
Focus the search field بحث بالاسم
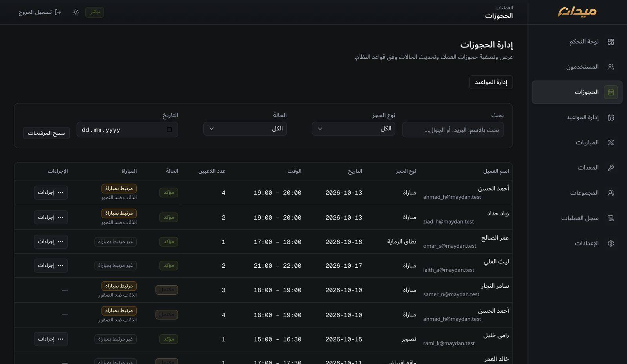point(453,130)
